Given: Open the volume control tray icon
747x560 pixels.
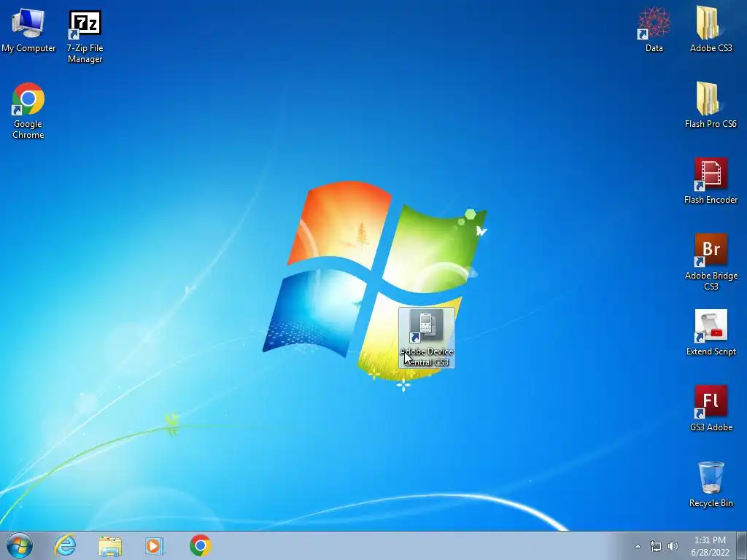Looking at the screenshot, I should 673,546.
